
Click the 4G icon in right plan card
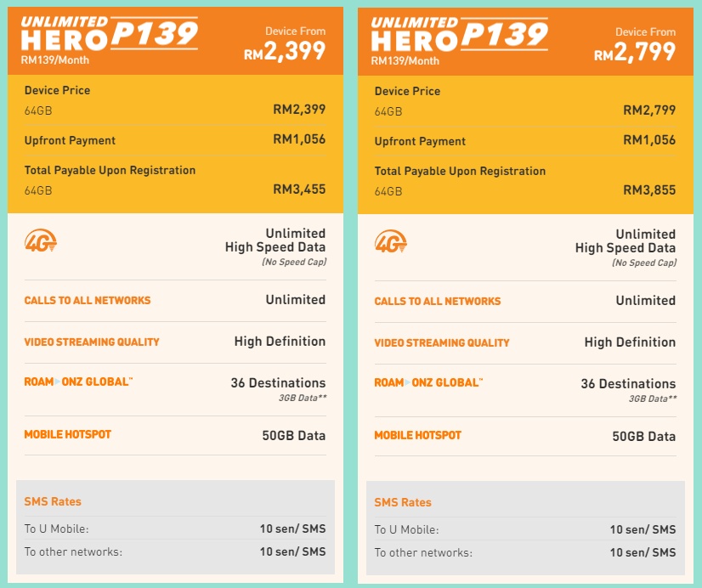pyautogui.click(x=391, y=241)
